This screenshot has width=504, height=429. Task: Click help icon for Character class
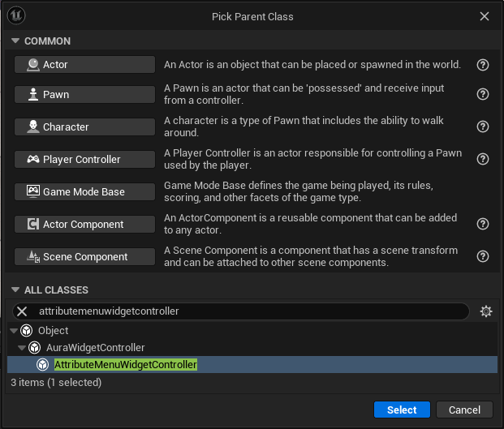tap(483, 127)
